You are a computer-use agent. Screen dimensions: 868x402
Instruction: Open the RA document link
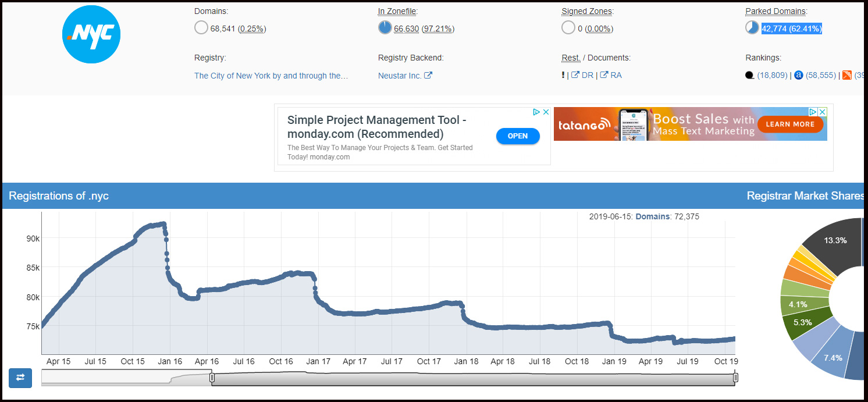coord(611,76)
